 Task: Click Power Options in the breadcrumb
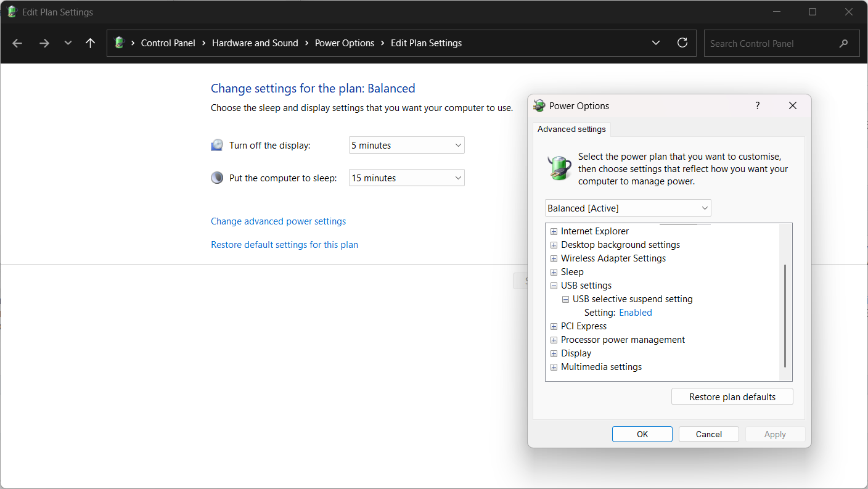(x=345, y=43)
